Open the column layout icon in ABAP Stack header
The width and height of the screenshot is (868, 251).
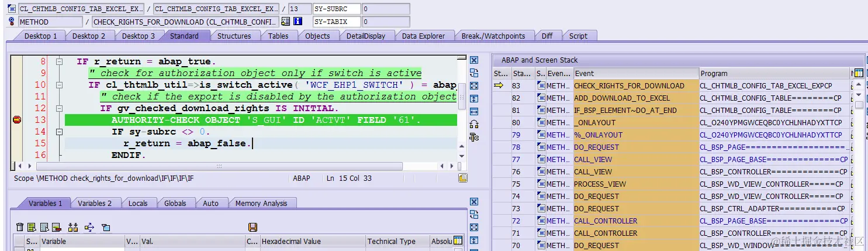pyautogui.click(x=858, y=73)
